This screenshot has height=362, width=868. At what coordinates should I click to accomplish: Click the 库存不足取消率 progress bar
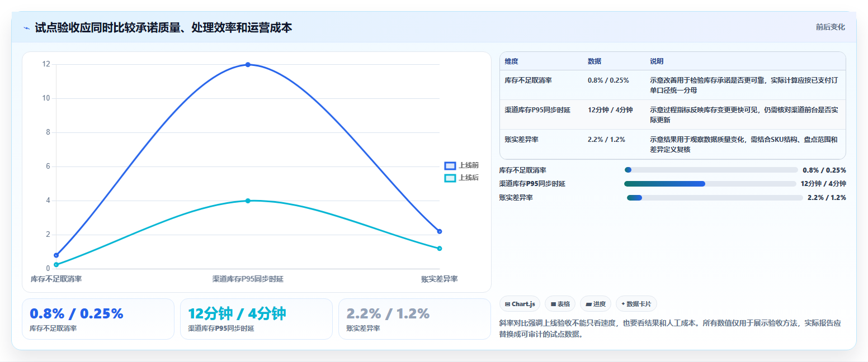[711, 170]
